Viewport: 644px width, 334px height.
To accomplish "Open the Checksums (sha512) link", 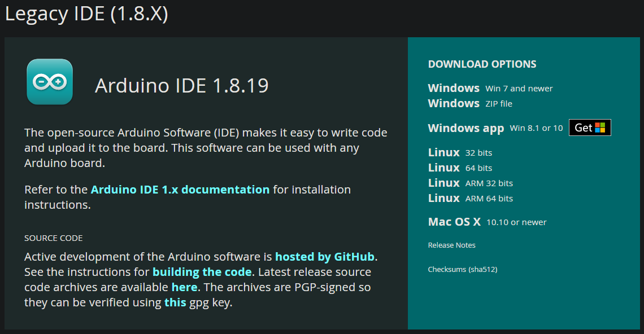I will point(463,270).
